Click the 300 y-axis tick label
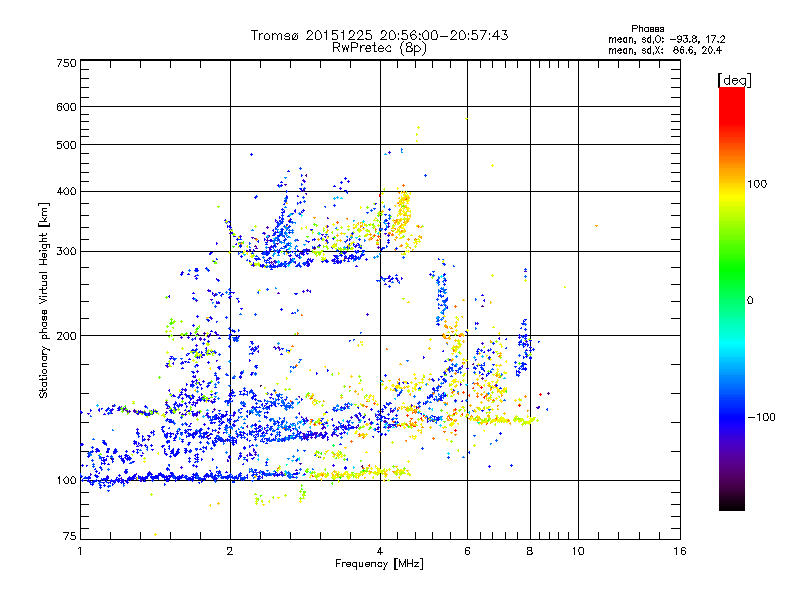800x600 pixels. coord(66,251)
